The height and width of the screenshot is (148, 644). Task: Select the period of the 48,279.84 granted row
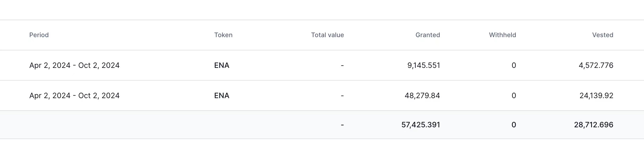coord(74,95)
